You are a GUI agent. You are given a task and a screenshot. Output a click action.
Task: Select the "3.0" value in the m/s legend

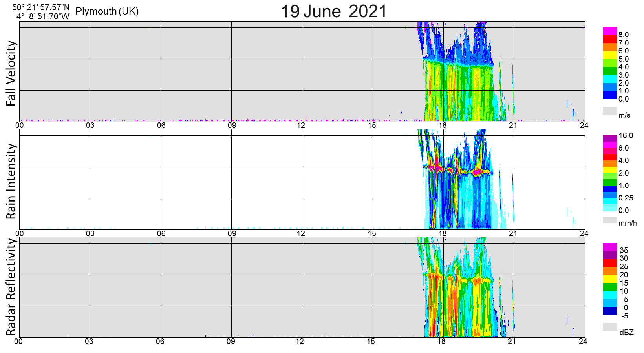(x=624, y=75)
